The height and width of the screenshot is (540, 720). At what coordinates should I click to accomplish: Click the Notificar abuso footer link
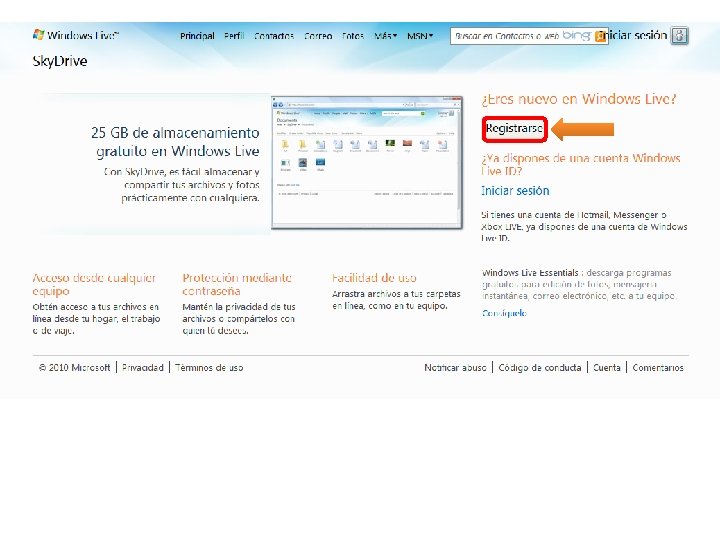[455, 368]
